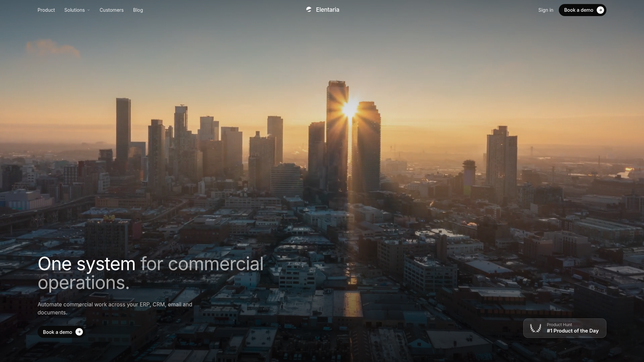The image size is (644, 362).
Task: Click the Elentaria brand name
Action: point(327,10)
